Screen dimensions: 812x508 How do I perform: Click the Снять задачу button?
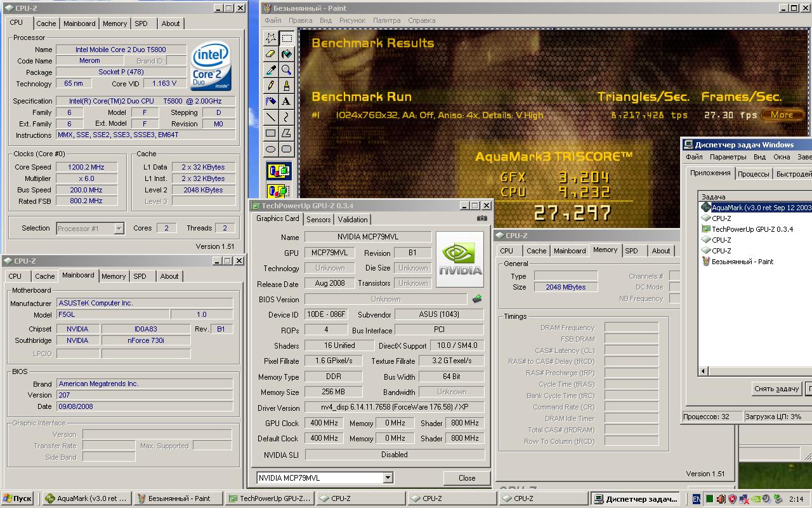(x=776, y=389)
